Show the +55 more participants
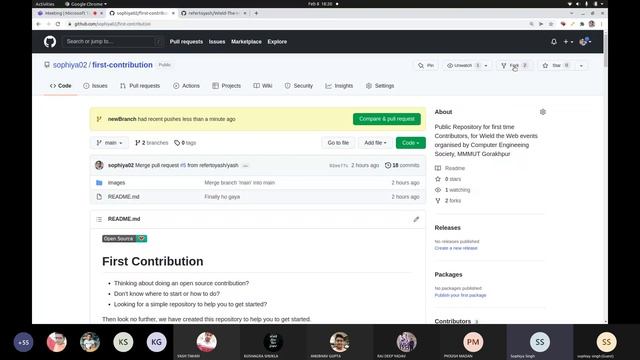Screen dimensions: 640x360 (23, 342)
